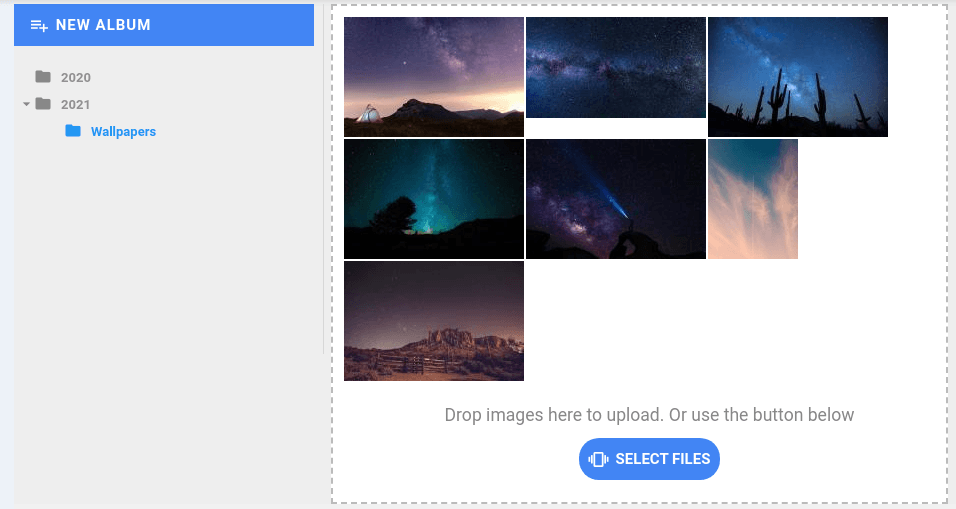This screenshot has width=956, height=509.
Task: Click the 2021 folder icon
Action: pyautogui.click(x=43, y=104)
